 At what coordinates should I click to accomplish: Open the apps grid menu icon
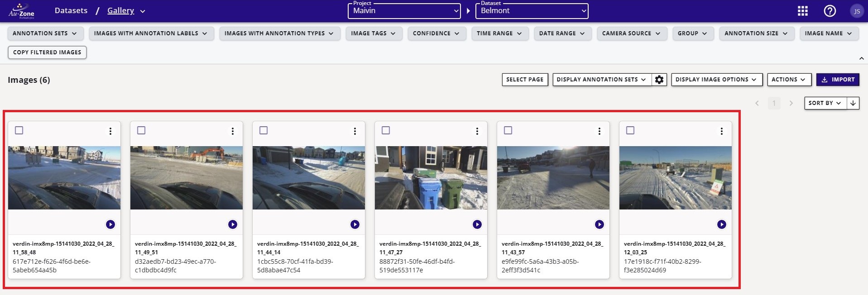pos(802,11)
